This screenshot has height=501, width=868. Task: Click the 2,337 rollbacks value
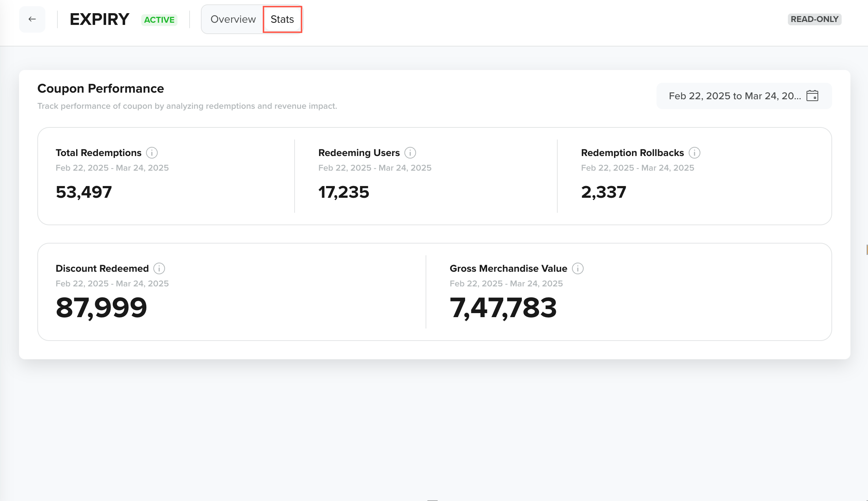click(x=603, y=192)
